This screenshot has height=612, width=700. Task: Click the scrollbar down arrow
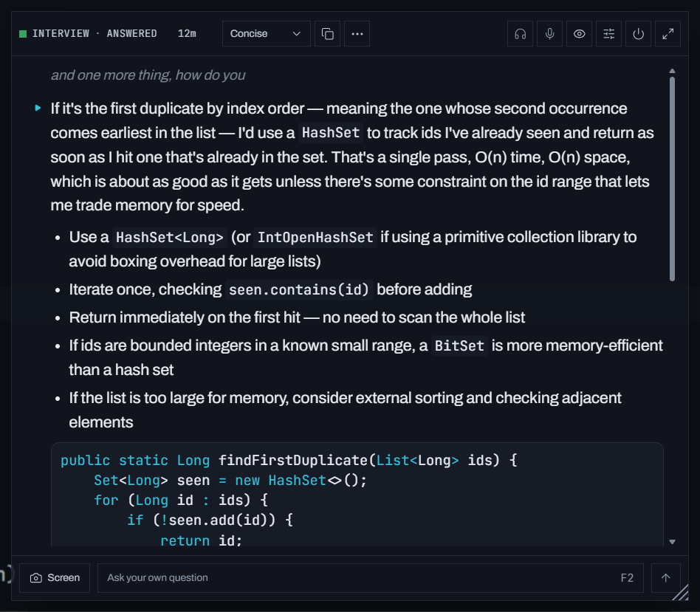pos(673,542)
